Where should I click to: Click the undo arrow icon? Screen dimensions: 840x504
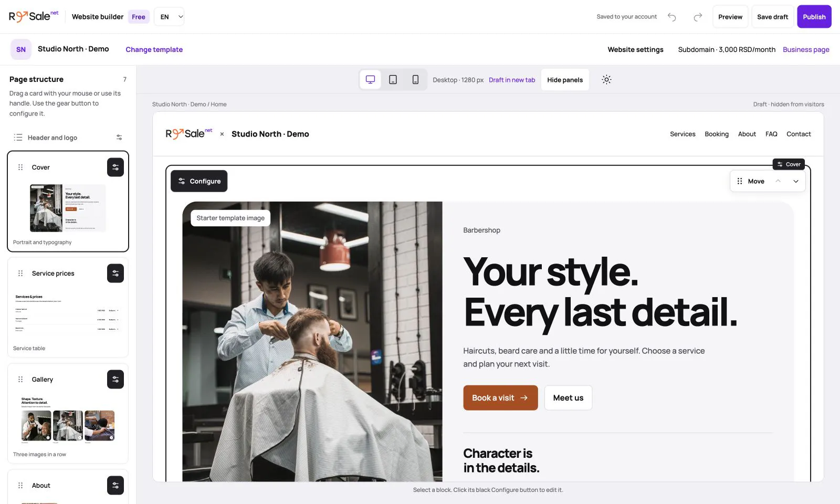click(x=671, y=17)
